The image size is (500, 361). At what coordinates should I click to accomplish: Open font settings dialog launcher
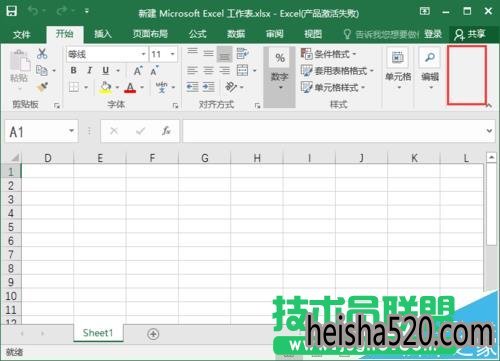click(175, 106)
